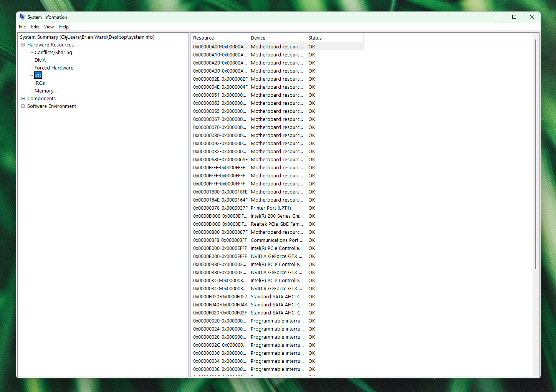Open the File menu

click(x=22, y=27)
